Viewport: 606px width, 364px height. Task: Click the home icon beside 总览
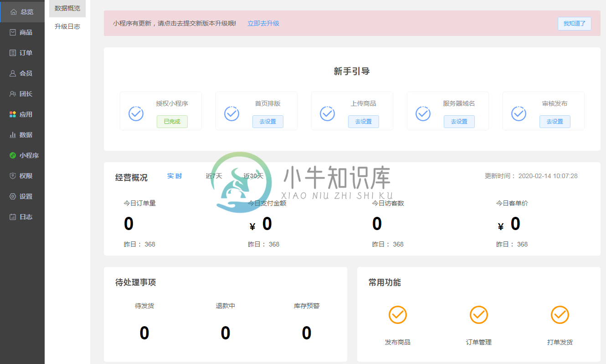(13, 12)
